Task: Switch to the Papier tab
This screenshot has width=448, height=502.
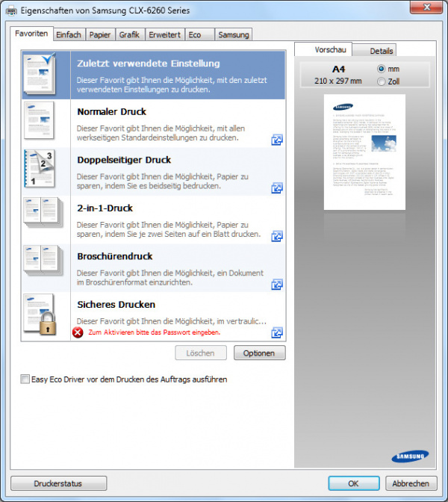Action: coord(99,34)
